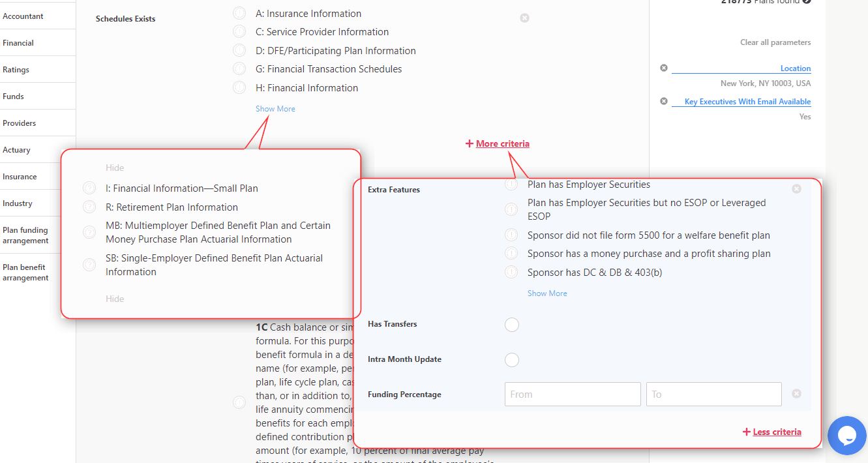The height and width of the screenshot is (463, 868).
Task: Click plus icon beside More criteria
Action: coord(469,143)
